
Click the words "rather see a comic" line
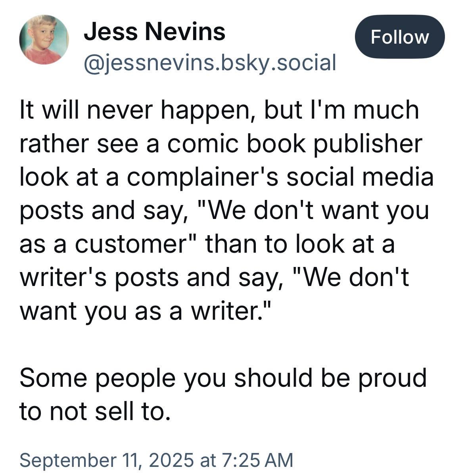coord(129,144)
